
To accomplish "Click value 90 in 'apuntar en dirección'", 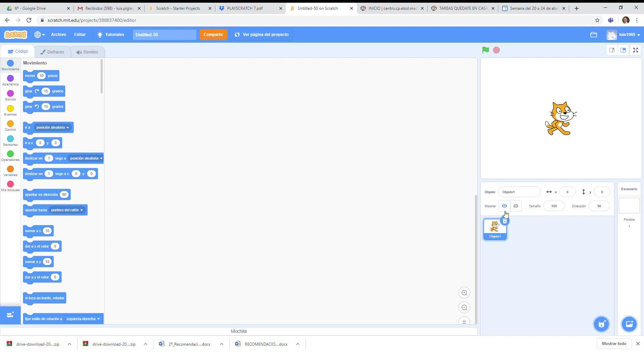I will [64, 195].
